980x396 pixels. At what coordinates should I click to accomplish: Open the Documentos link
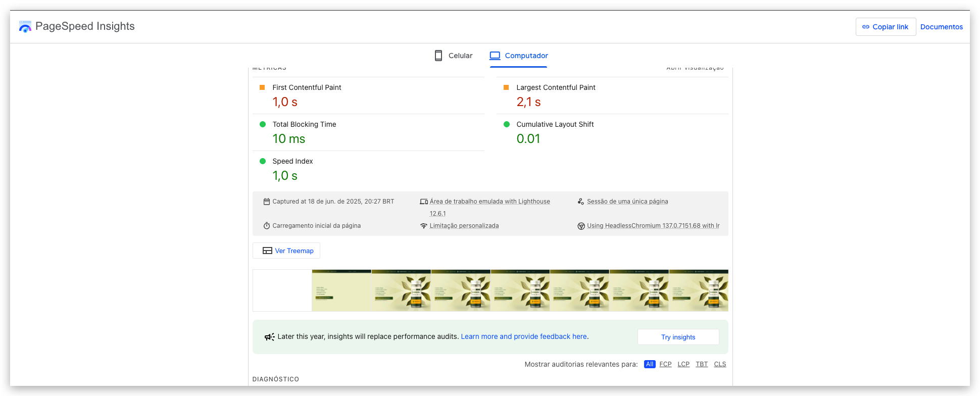pos(942,27)
